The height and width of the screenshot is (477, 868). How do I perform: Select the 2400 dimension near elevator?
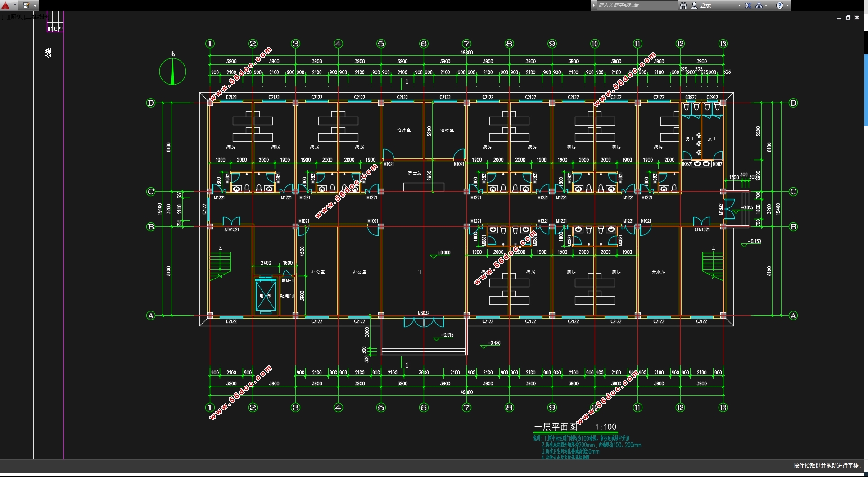(266, 263)
